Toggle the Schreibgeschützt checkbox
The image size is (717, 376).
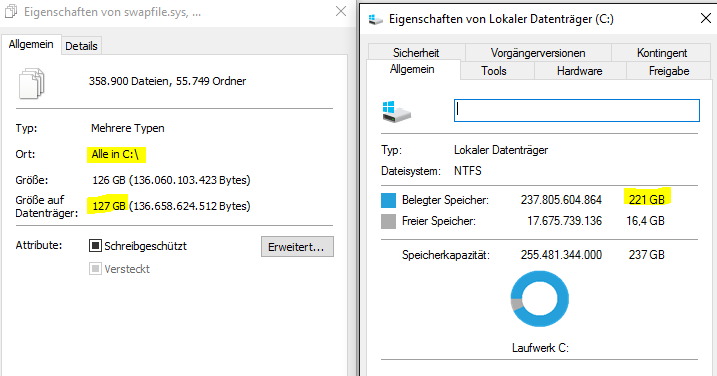(95, 246)
